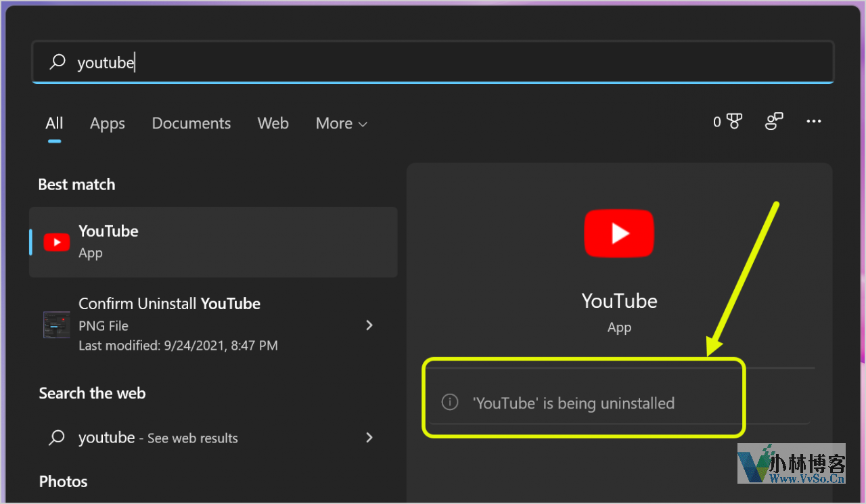Image resolution: width=866 pixels, height=504 pixels.
Task: Select the All tab
Action: (x=54, y=124)
